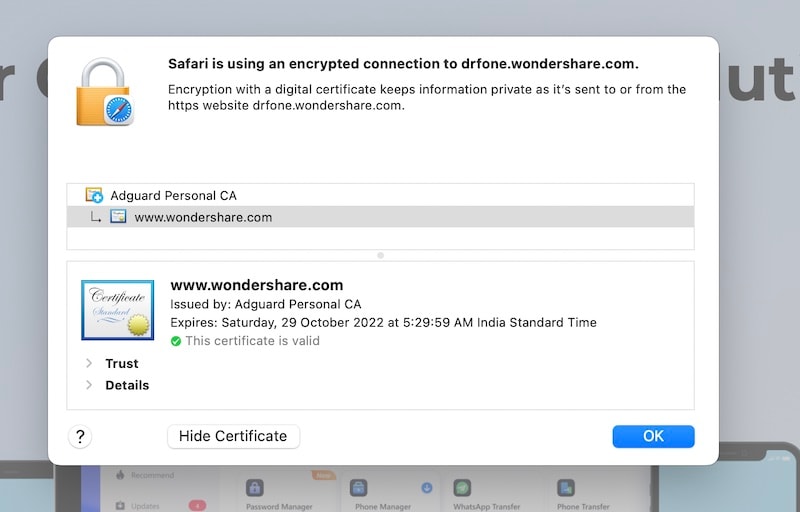Expand the Details disclosure triangle
The image size is (800, 512).
point(89,385)
